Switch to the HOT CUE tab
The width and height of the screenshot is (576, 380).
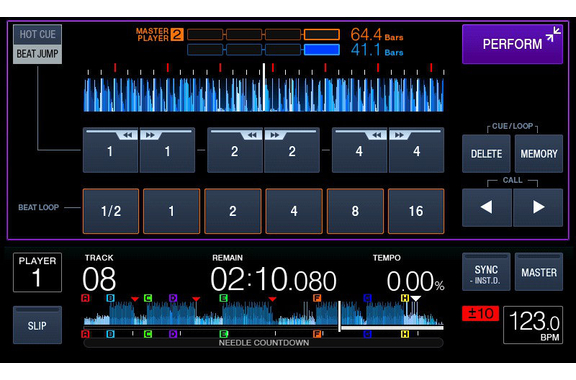[x=37, y=35]
